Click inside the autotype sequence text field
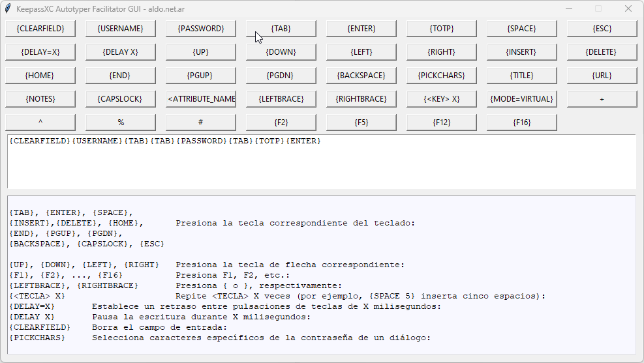The image size is (644, 363). coord(322,162)
